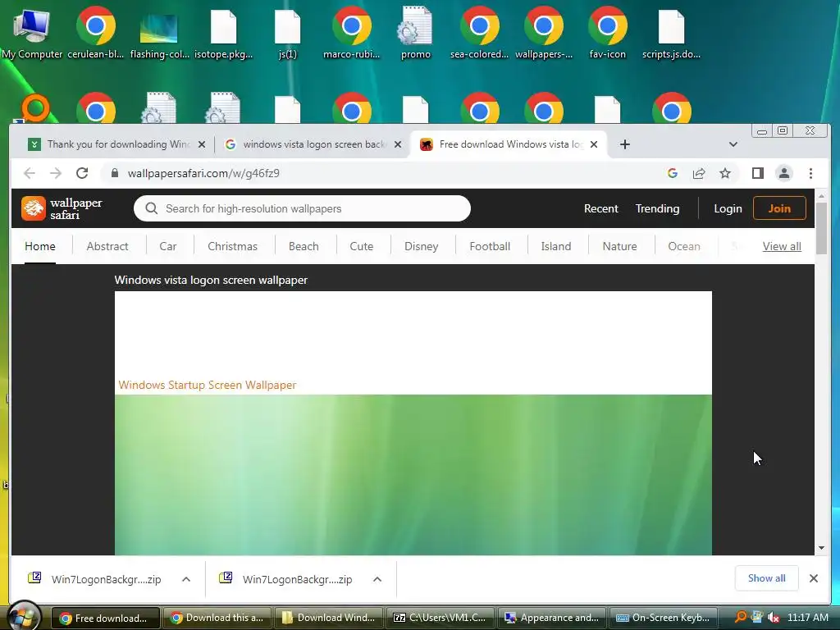Select the Abstract category
840x630 pixels.
coord(107,246)
